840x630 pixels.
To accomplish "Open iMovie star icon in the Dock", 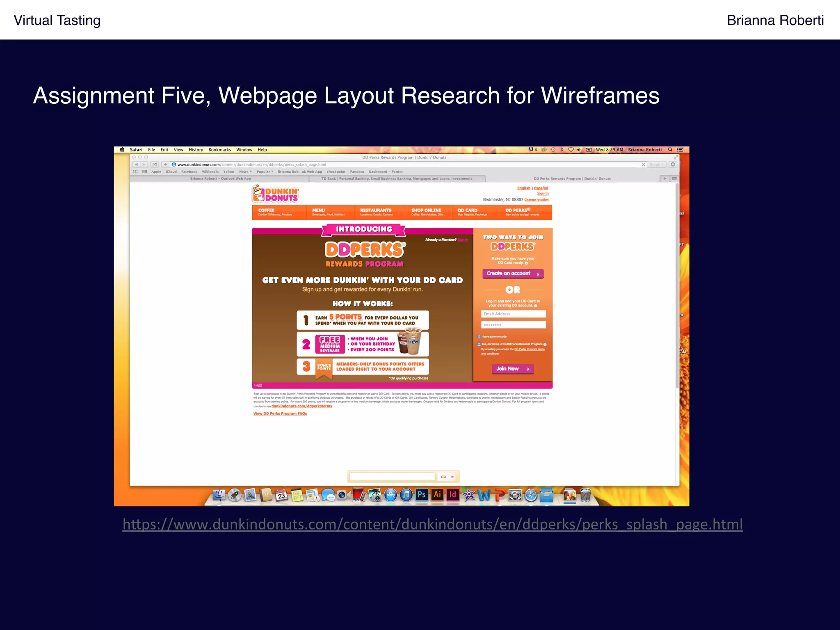I will tap(468, 495).
